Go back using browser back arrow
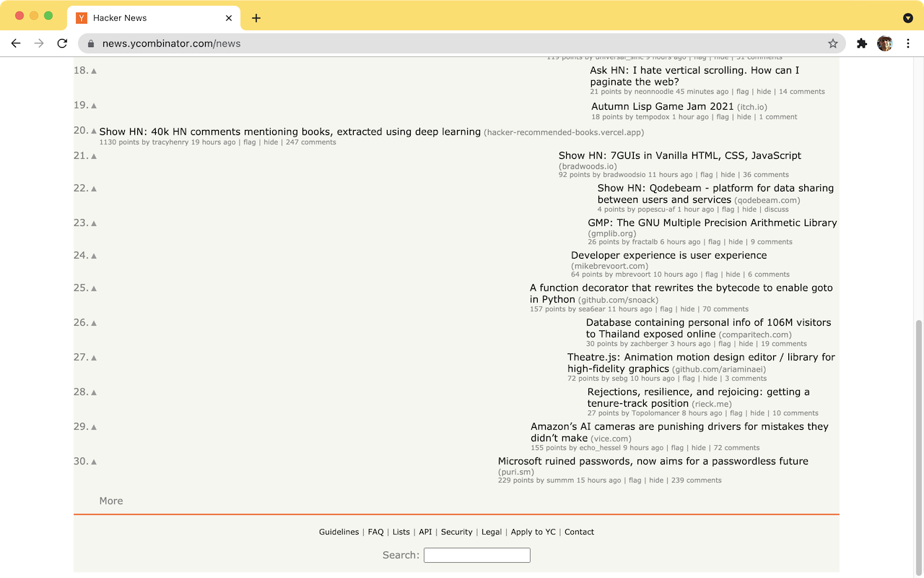 coord(16,43)
